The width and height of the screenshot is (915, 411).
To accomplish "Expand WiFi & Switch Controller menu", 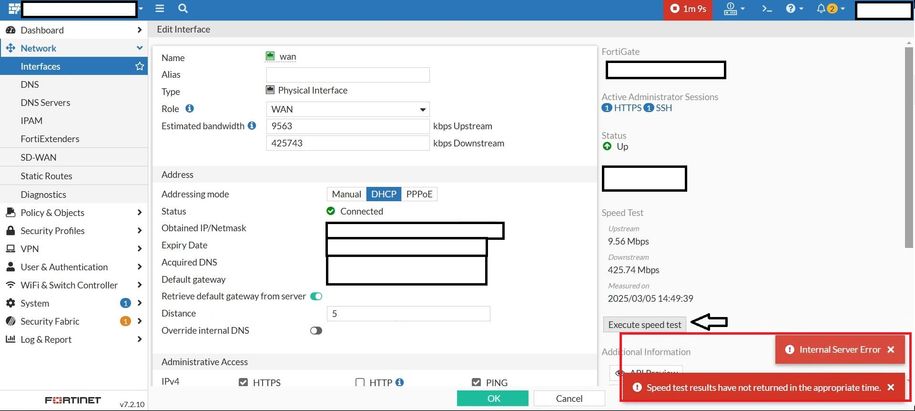I will coord(74,285).
